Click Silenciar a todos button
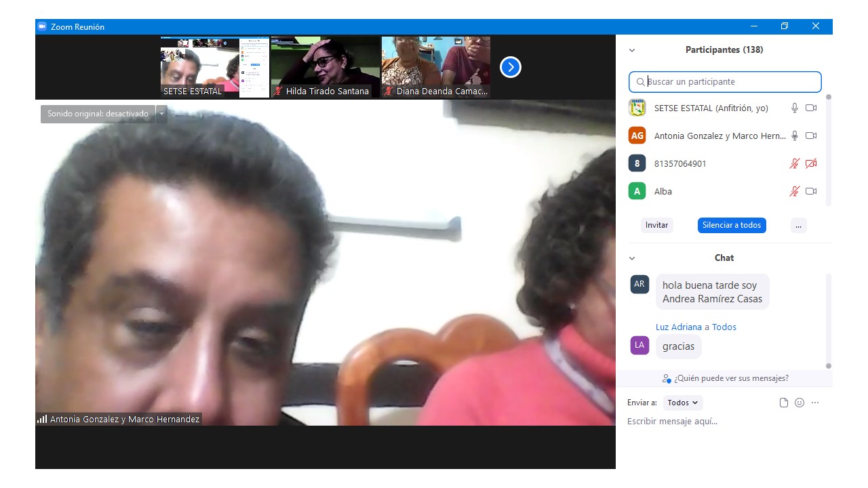This screenshot has width=868, height=488. click(732, 225)
